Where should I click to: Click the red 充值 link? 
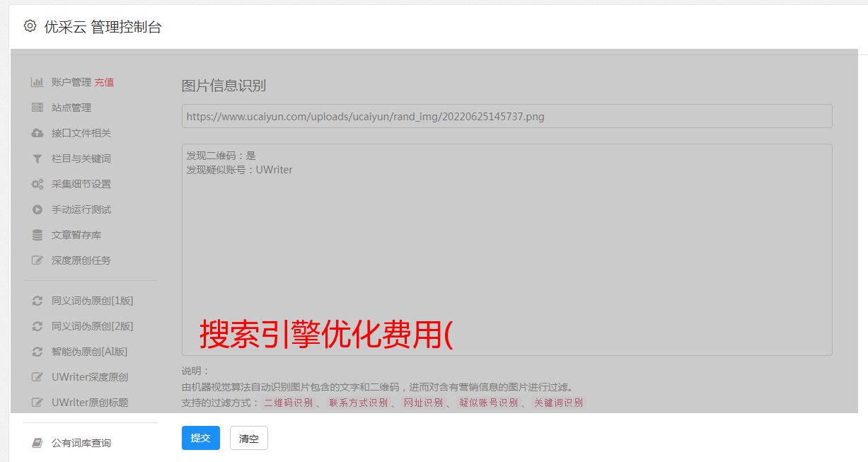click(x=104, y=82)
